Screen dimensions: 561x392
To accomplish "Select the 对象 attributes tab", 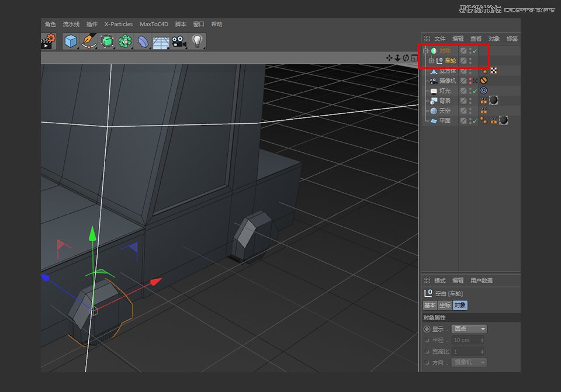I will pos(460,304).
